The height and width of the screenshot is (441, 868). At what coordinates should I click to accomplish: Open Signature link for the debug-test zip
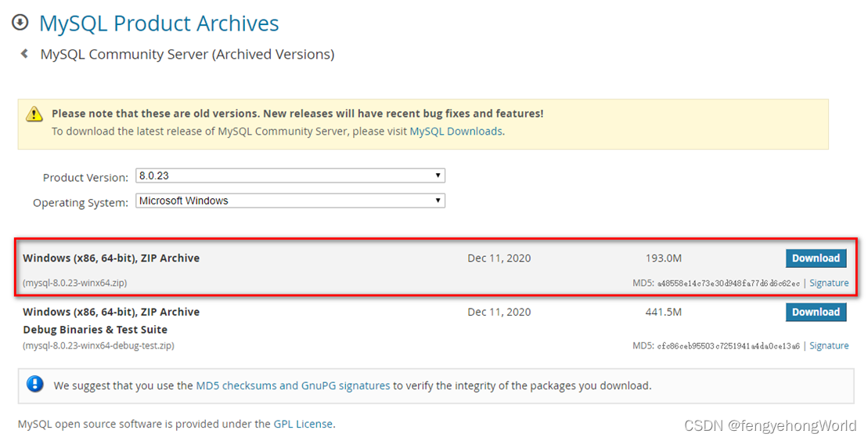[829, 345]
